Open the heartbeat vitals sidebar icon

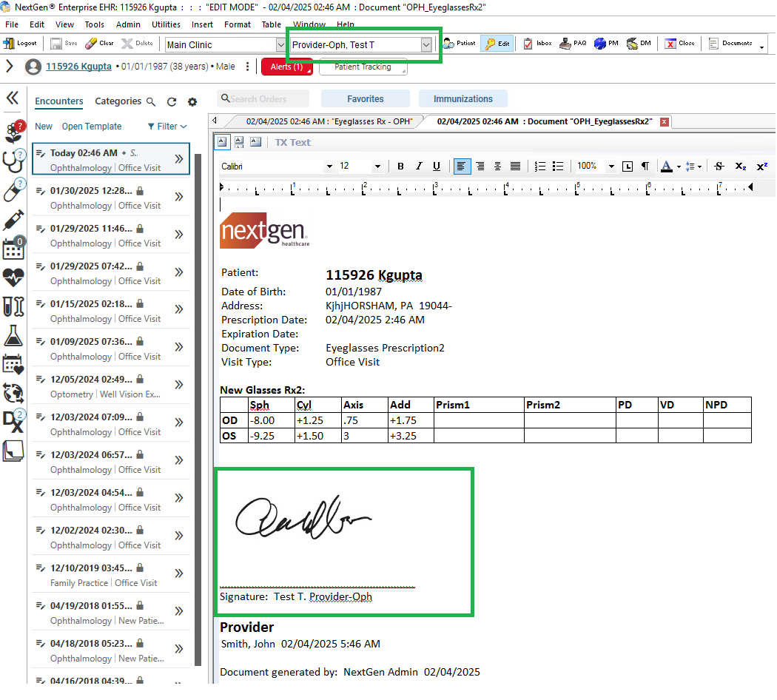(x=13, y=277)
